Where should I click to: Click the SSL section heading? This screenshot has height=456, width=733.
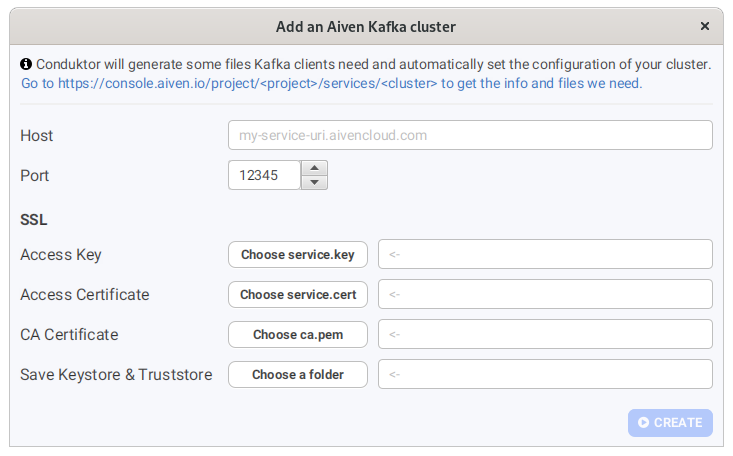click(34, 219)
